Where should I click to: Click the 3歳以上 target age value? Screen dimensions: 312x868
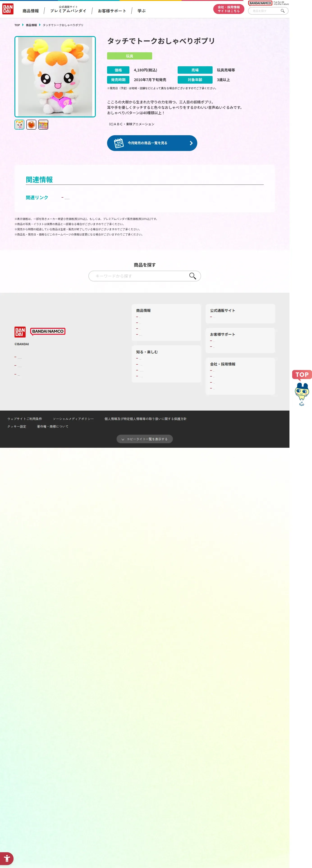pyautogui.click(x=223, y=80)
